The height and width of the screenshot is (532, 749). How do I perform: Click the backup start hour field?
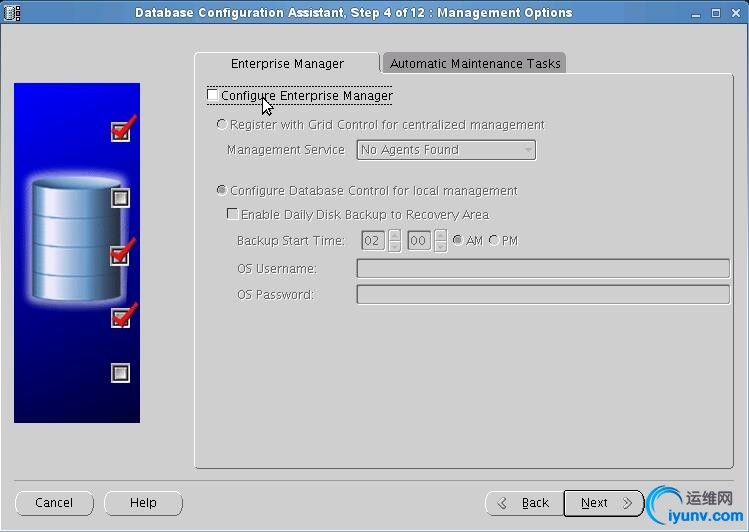pos(373,240)
